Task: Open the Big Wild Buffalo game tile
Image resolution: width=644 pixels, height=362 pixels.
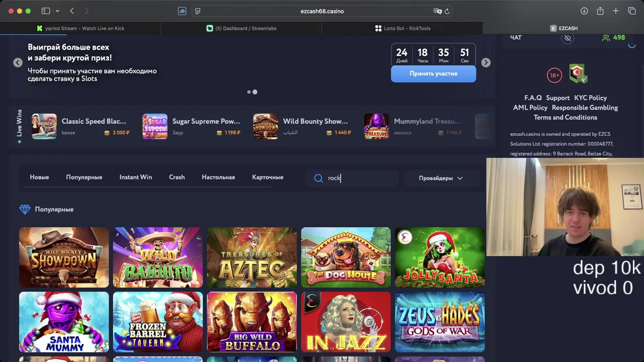Action: pyautogui.click(x=252, y=322)
